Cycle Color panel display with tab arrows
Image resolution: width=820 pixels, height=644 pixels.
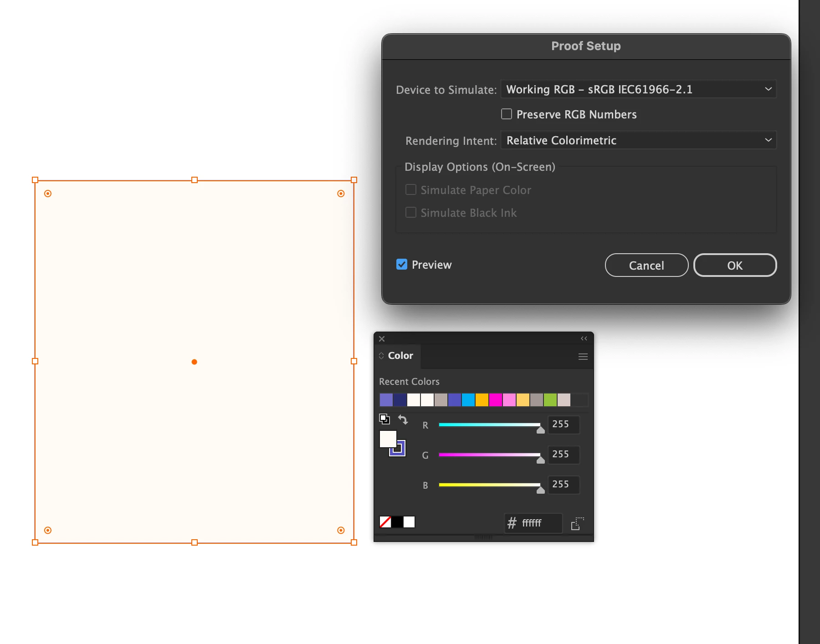[x=381, y=356]
